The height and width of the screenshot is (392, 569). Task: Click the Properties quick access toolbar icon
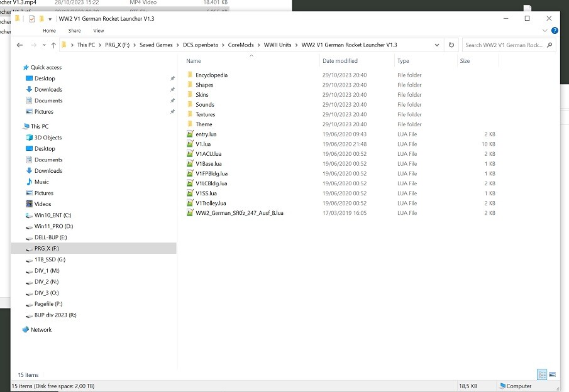click(32, 18)
